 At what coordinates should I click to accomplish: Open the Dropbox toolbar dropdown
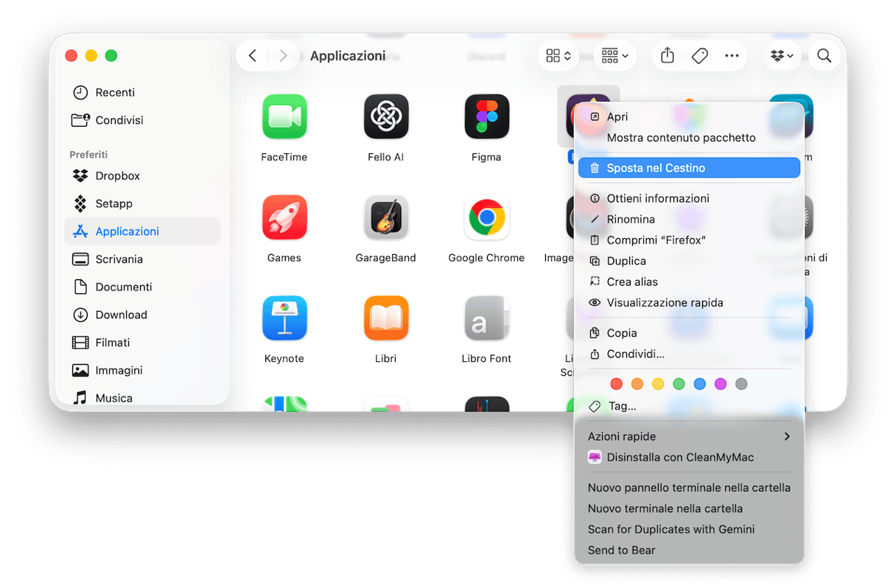(782, 56)
